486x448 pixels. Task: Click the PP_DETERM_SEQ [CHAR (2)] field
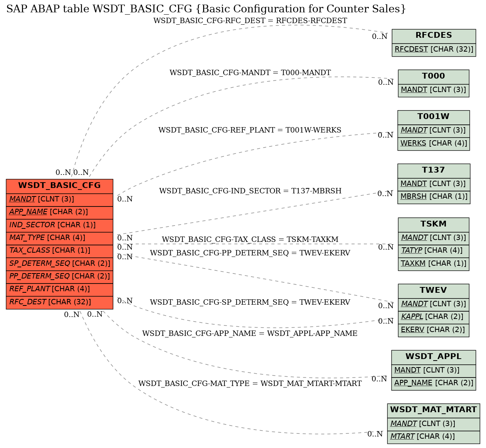pyautogui.click(x=60, y=277)
